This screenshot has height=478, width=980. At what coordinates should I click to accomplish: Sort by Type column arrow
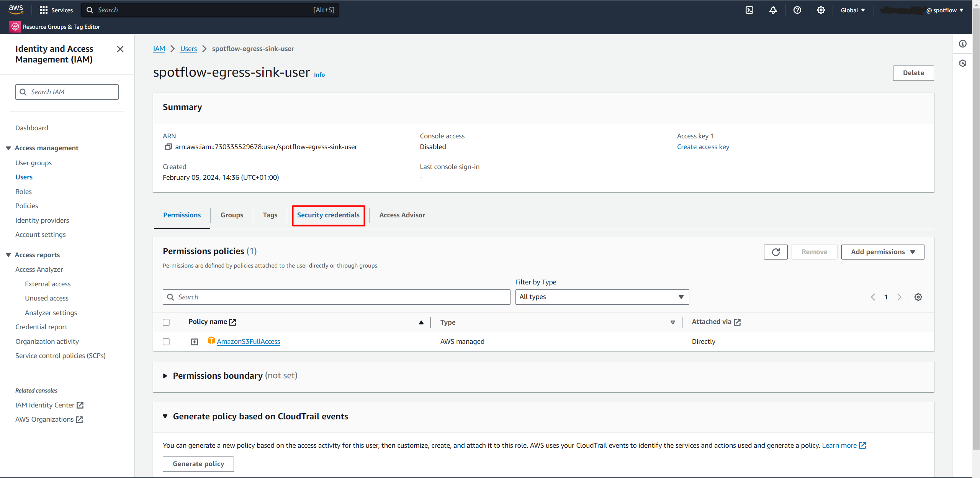coord(672,322)
